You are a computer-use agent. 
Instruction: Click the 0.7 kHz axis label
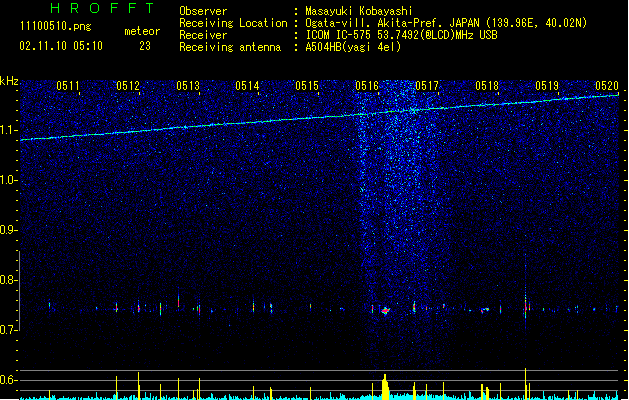(x=9, y=330)
